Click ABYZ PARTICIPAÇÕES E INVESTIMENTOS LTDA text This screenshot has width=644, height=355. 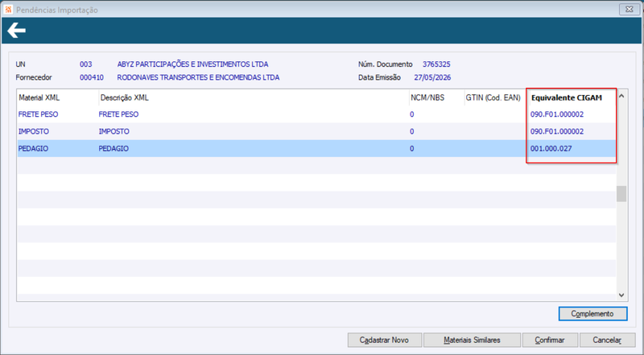tap(192, 64)
